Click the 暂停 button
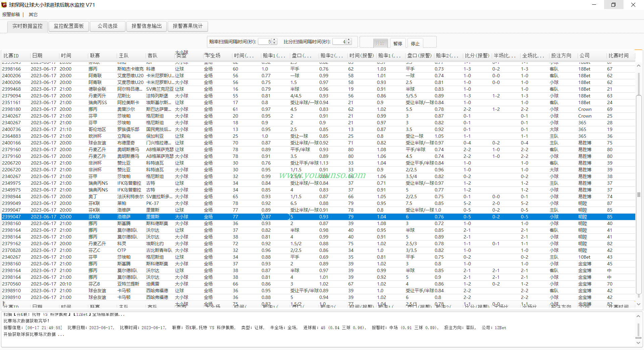This screenshot has height=350, width=644. coord(398,43)
